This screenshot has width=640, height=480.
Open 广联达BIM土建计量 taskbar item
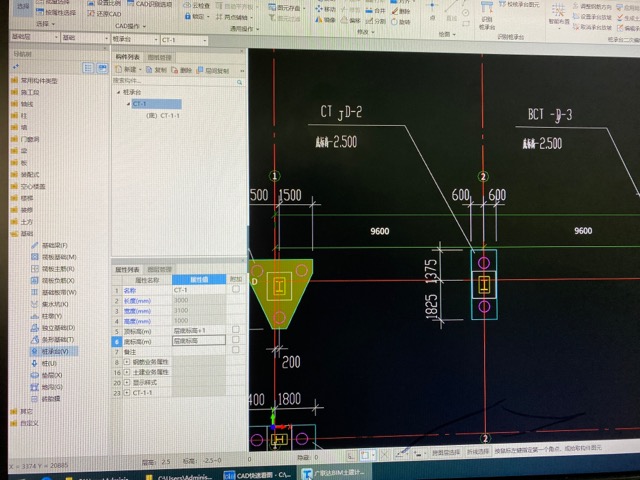click(x=333, y=473)
